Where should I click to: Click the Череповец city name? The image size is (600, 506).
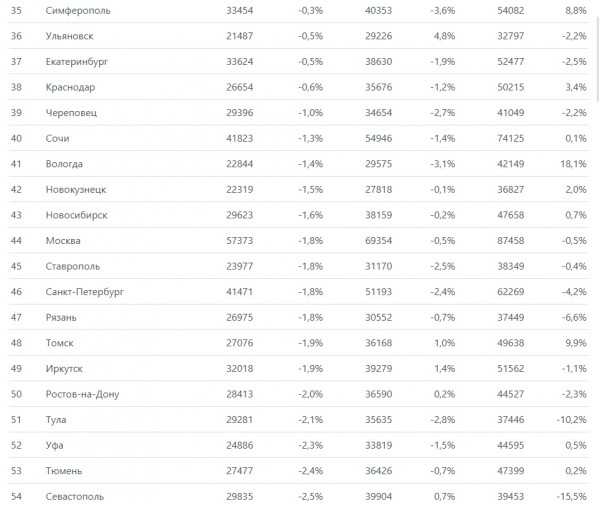coord(71,113)
